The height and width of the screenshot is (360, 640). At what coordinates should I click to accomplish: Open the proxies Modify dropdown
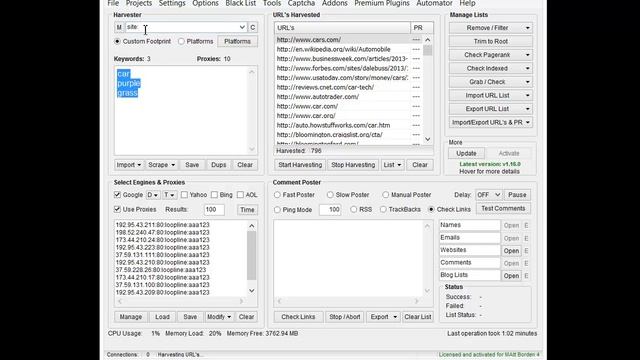point(219,317)
